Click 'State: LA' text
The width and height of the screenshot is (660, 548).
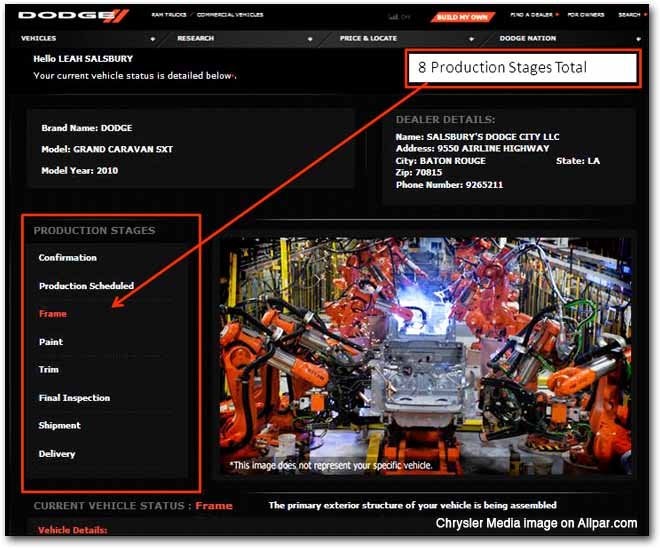(x=578, y=161)
